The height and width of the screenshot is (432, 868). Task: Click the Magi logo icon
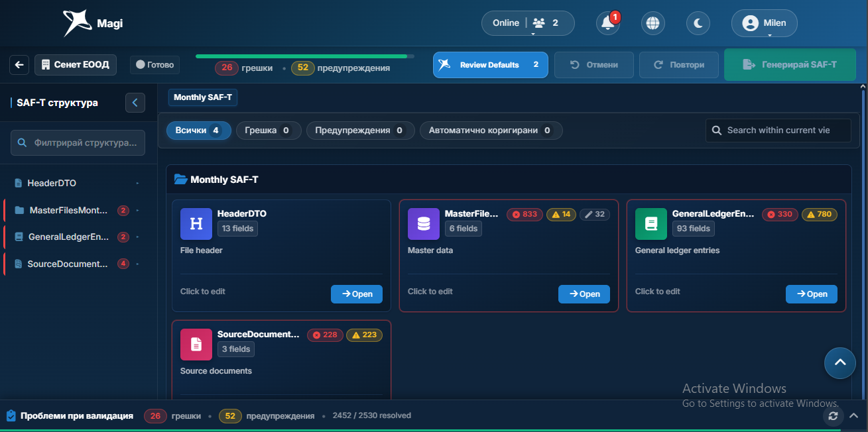pos(75,23)
